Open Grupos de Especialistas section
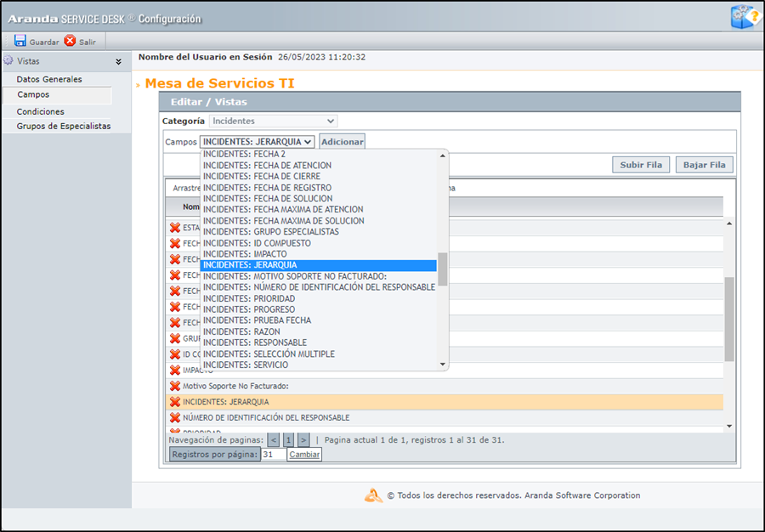The width and height of the screenshot is (765, 532). 64,126
